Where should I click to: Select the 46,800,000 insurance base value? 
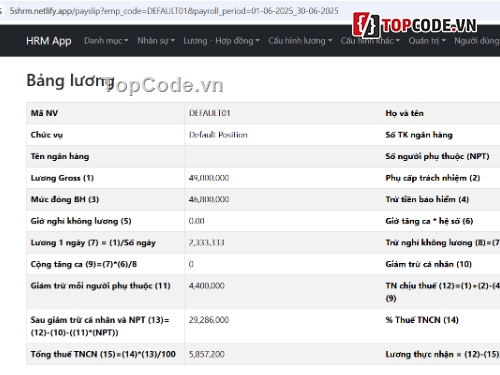(209, 199)
